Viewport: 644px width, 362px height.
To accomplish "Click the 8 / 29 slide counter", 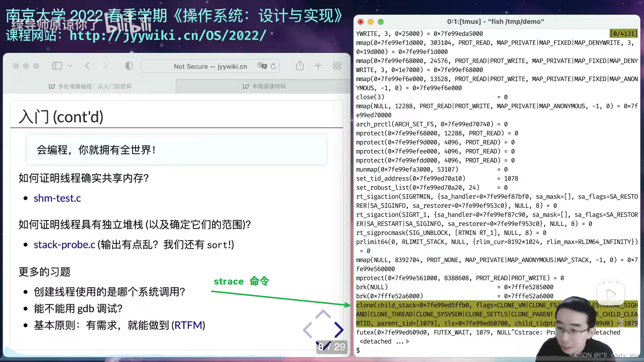I will [x=331, y=347].
